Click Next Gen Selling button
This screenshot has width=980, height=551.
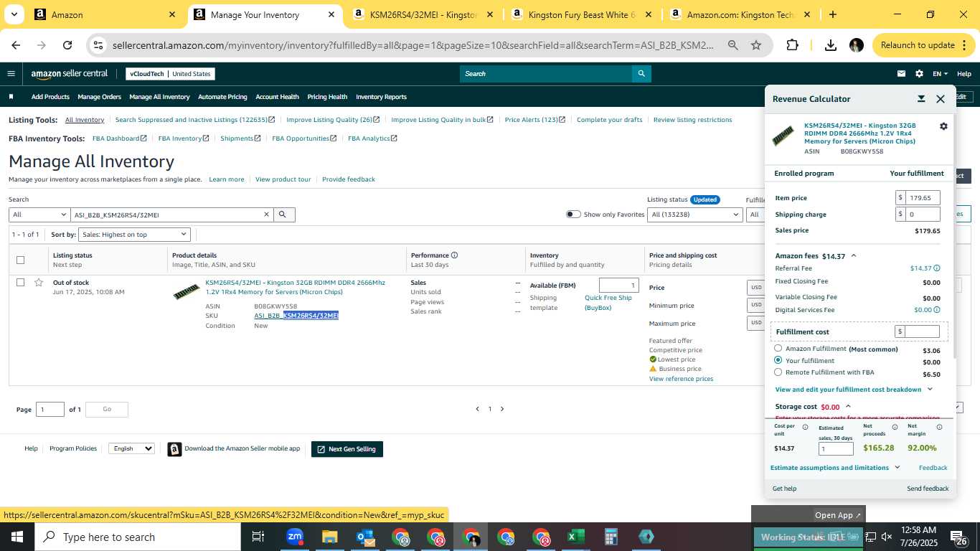tap(347, 449)
